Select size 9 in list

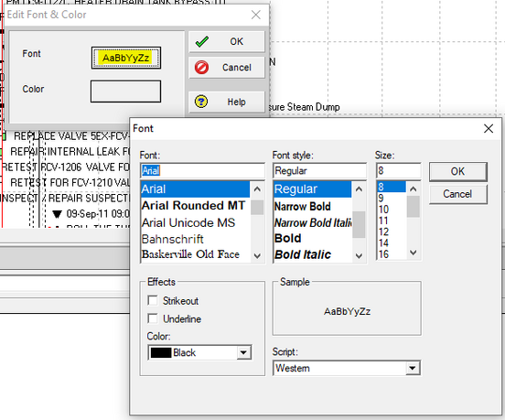pyautogui.click(x=392, y=198)
